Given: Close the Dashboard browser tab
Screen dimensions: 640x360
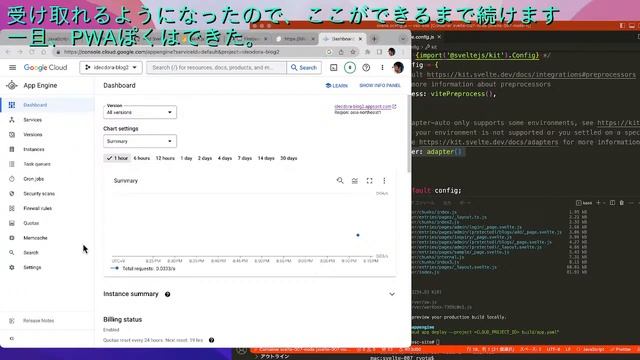Looking at the screenshot, I should pyautogui.click(x=360, y=39).
